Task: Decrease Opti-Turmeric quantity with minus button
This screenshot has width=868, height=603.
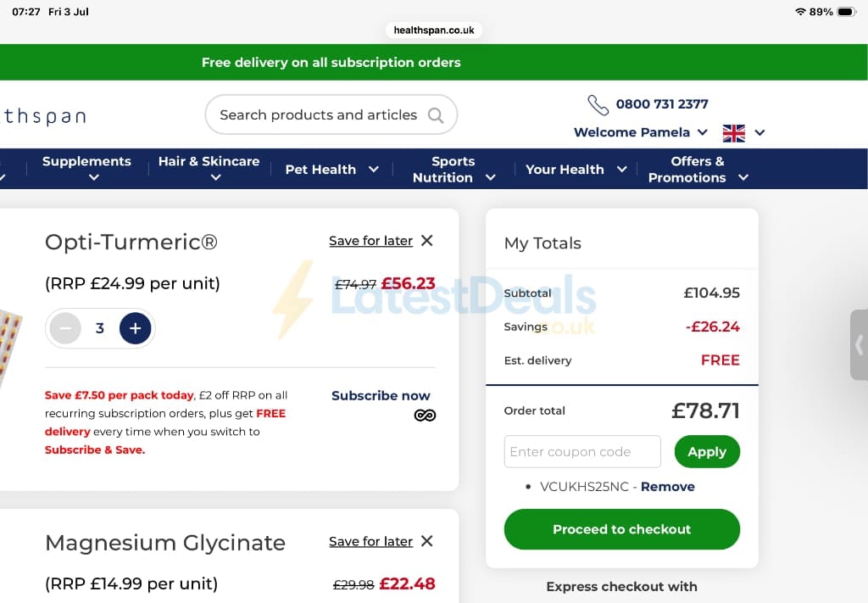Action: tap(65, 328)
